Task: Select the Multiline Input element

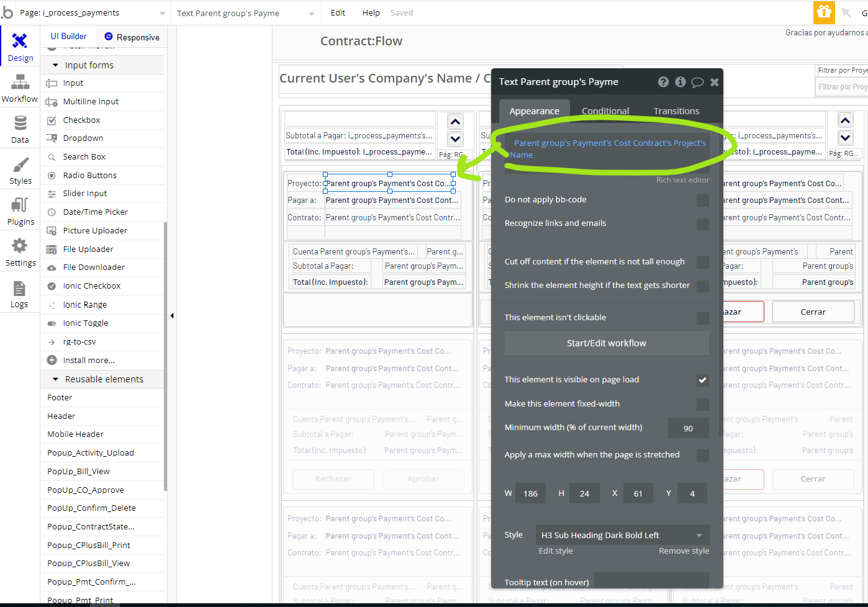Action: click(x=102, y=102)
